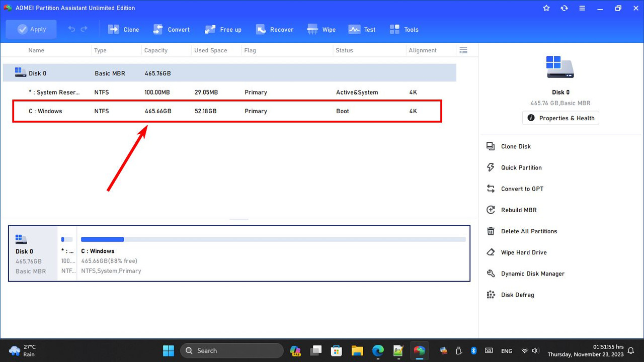
Task: Click the Delete All Partitions trash icon
Action: coord(491,231)
